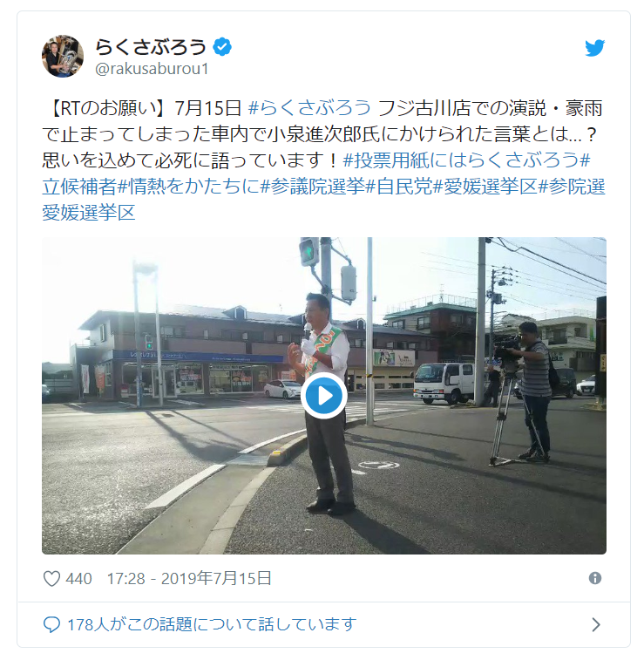Open 178人がこの話題について話しています link
The width and height of the screenshot is (644, 660).
(212, 624)
